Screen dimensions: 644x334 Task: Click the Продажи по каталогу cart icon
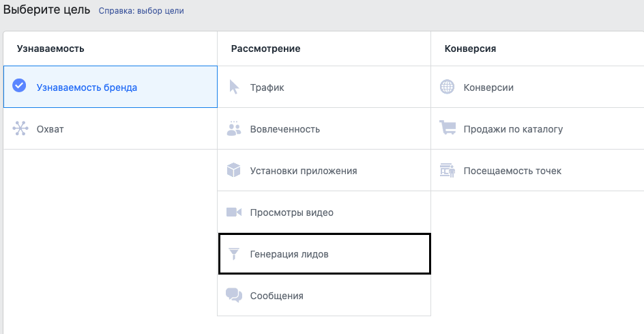tap(448, 128)
